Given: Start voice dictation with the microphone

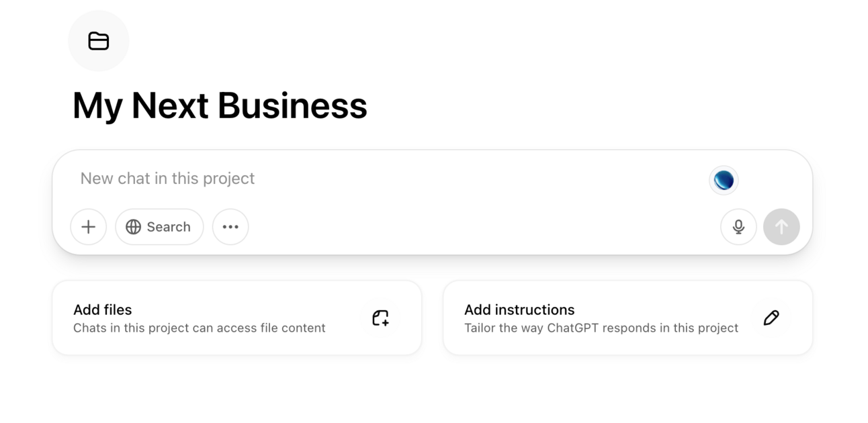Looking at the screenshot, I should (x=738, y=227).
